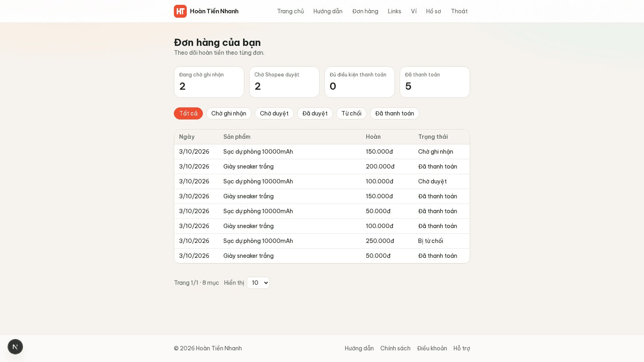Open Đơn hàng nav item
This screenshot has width=644, height=362.
365,11
